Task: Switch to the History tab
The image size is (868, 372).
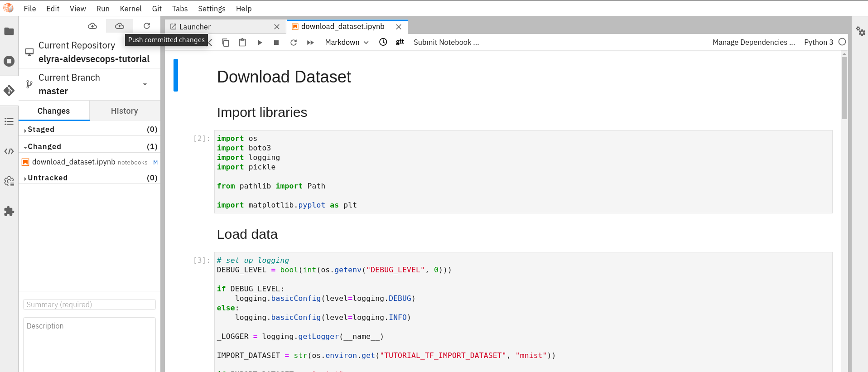Action: pos(125,111)
